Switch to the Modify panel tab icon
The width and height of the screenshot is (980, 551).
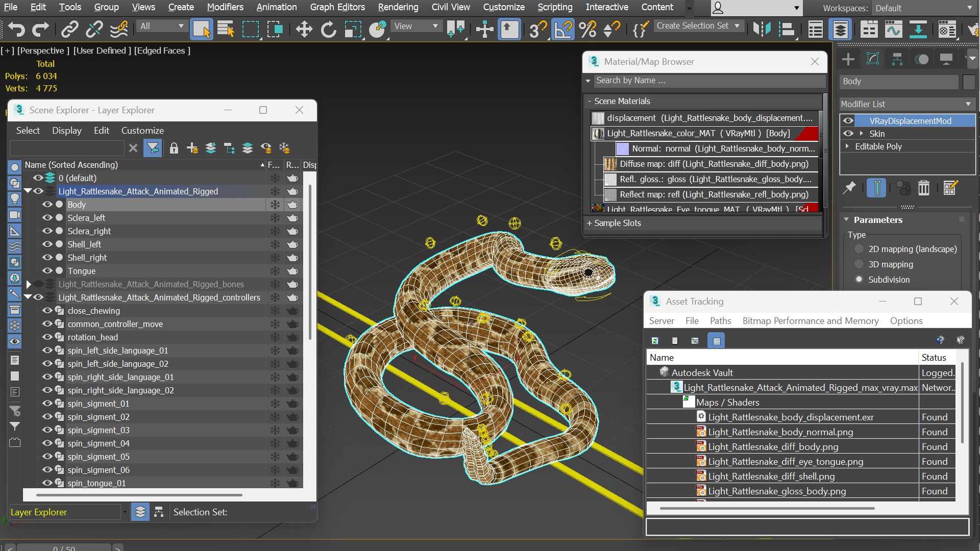[x=873, y=59]
